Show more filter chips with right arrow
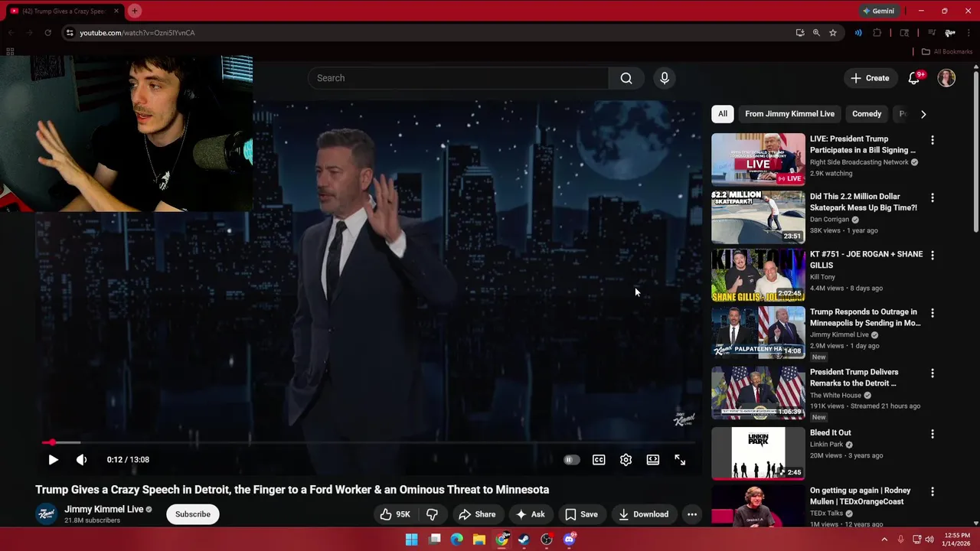This screenshot has height=551, width=980. click(x=923, y=114)
